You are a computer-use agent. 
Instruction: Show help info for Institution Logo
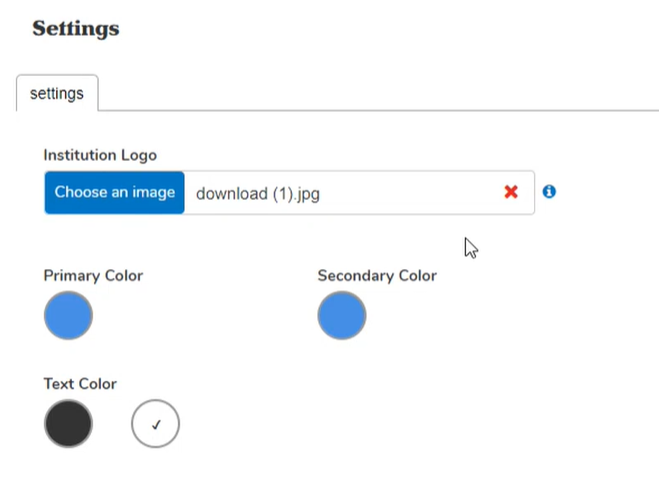tap(549, 191)
